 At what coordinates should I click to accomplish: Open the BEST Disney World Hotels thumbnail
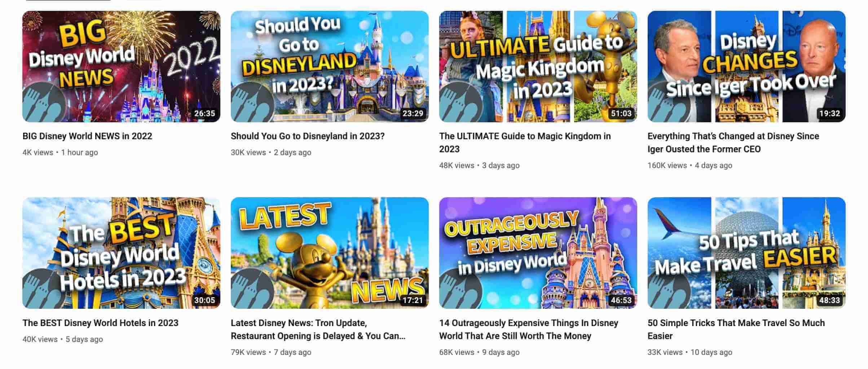tap(121, 253)
